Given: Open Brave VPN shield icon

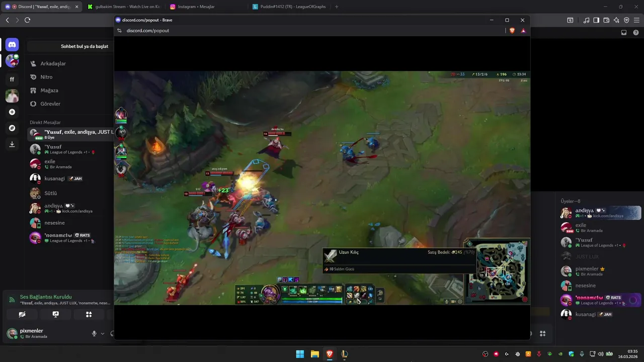Looking at the screenshot, I should click(626, 20).
